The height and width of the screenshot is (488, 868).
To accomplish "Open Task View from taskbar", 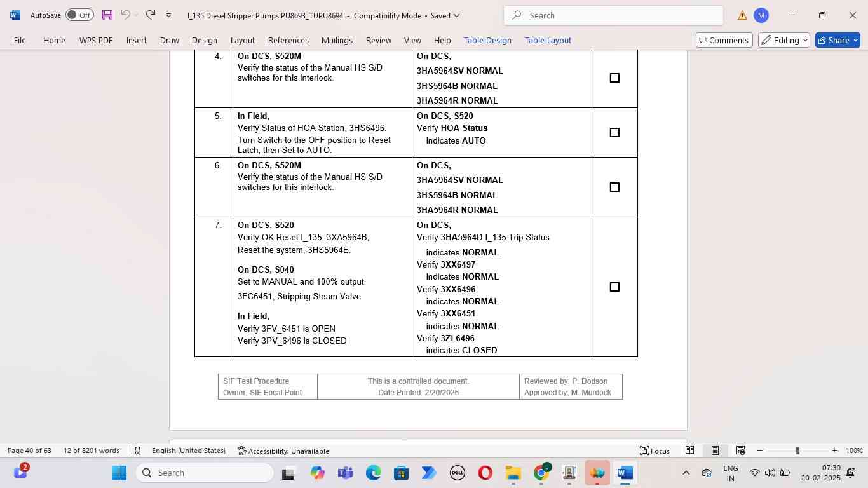I will pyautogui.click(x=288, y=473).
